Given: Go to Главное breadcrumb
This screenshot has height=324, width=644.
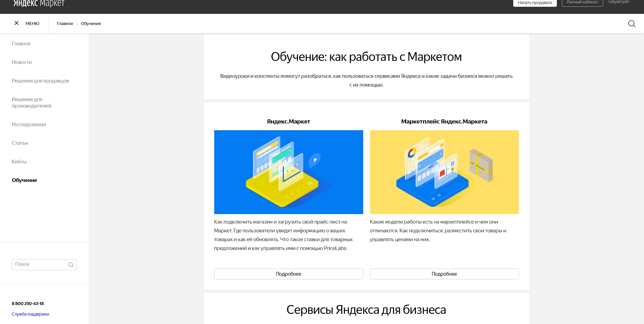Looking at the screenshot, I should (x=65, y=24).
